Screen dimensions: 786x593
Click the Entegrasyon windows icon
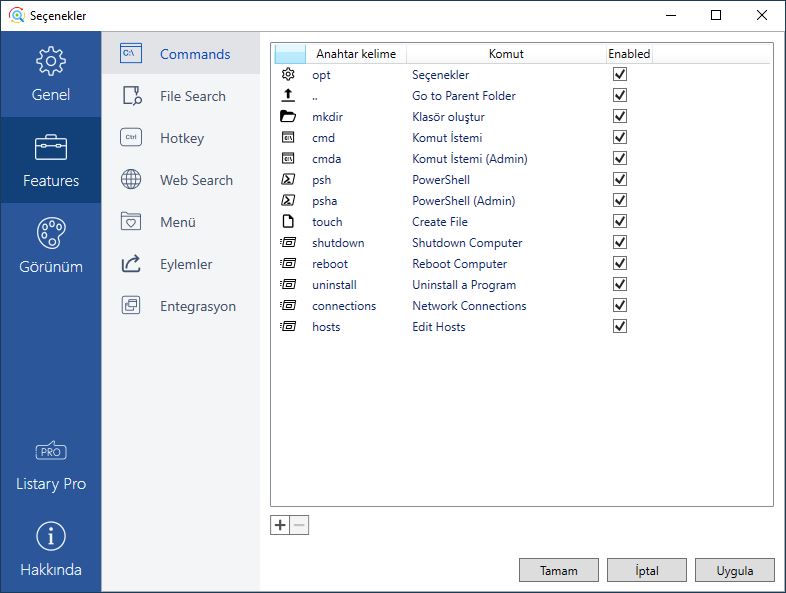pyautogui.click(x=131, y=305)
